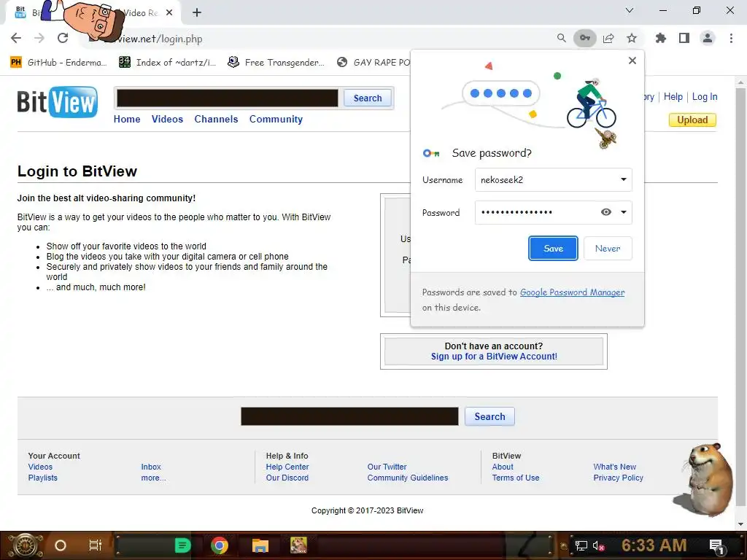Expand the Password dropdown arrow
Image resolution: width=747 pixels, height=560 pixels.
coord(623,212)
